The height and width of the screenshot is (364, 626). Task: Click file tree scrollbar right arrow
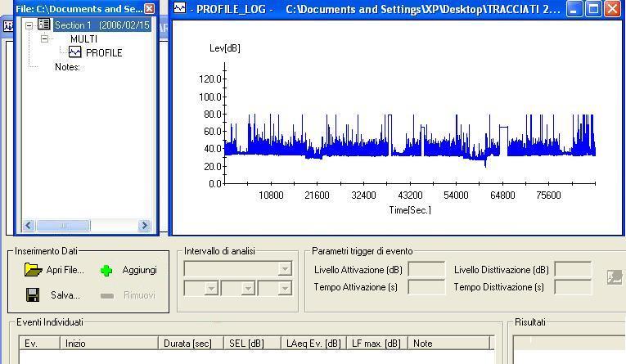pyautogui.click(x=145, y=226)
